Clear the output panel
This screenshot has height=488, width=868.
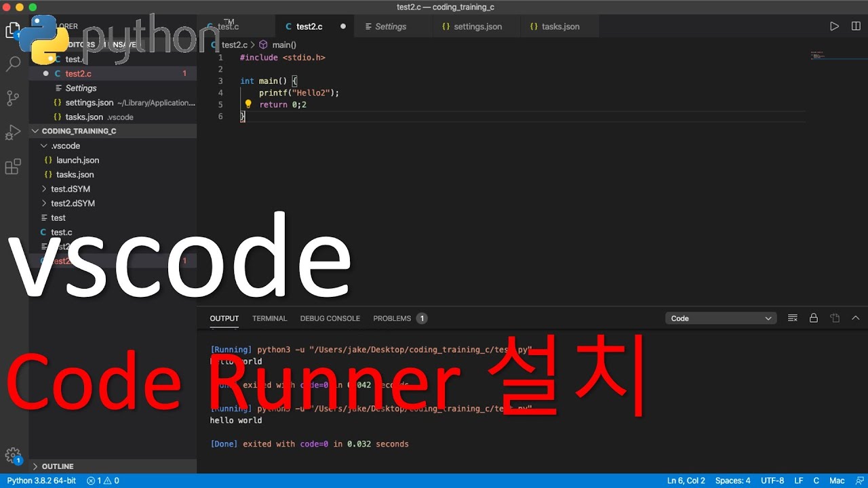792,318
